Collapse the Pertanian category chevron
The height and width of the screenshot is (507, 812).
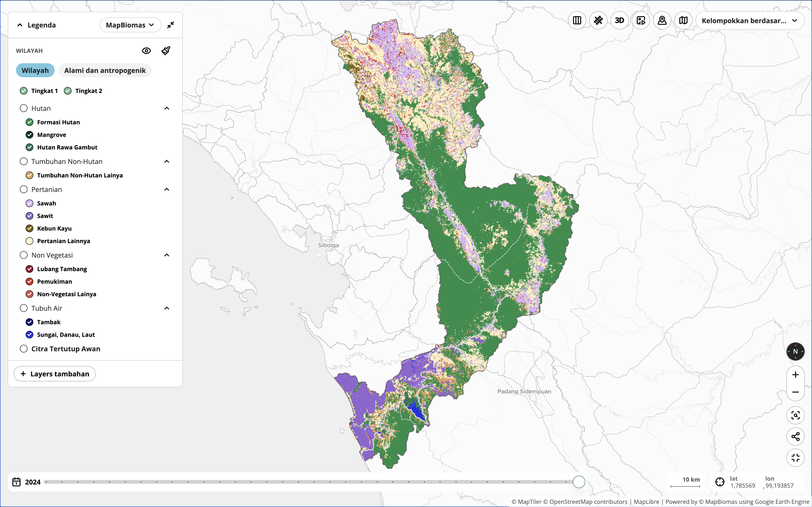pos(167,190)
